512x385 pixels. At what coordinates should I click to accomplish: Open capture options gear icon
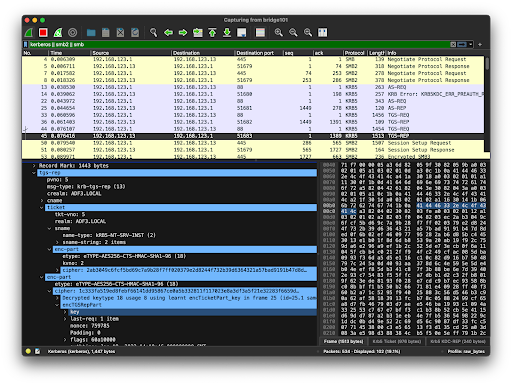(72, 32)
